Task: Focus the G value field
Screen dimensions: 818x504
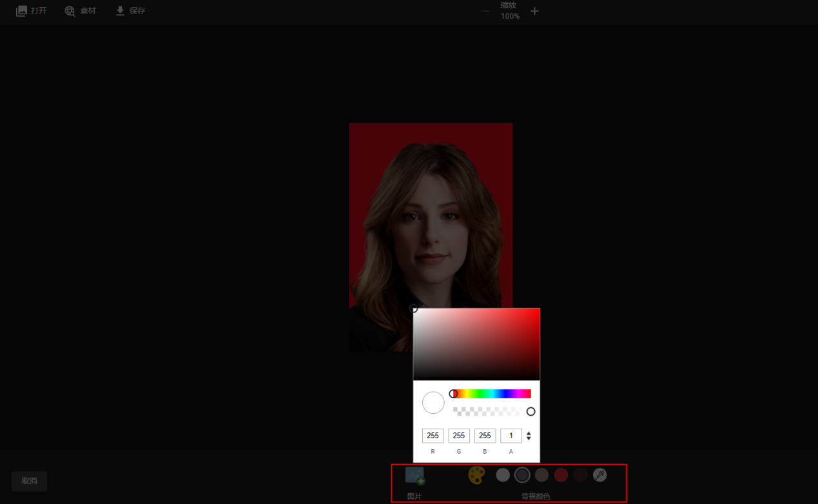Action: (x=459, y=436)
